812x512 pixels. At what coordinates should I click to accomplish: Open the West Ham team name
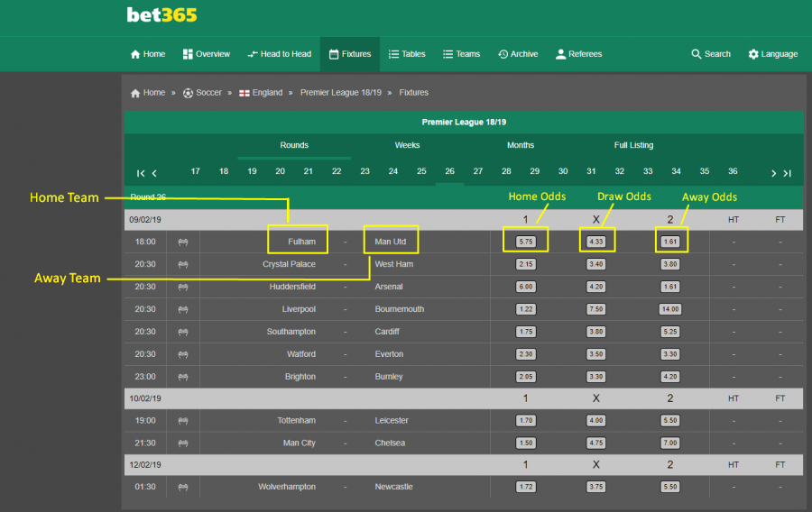pos(394,264)
